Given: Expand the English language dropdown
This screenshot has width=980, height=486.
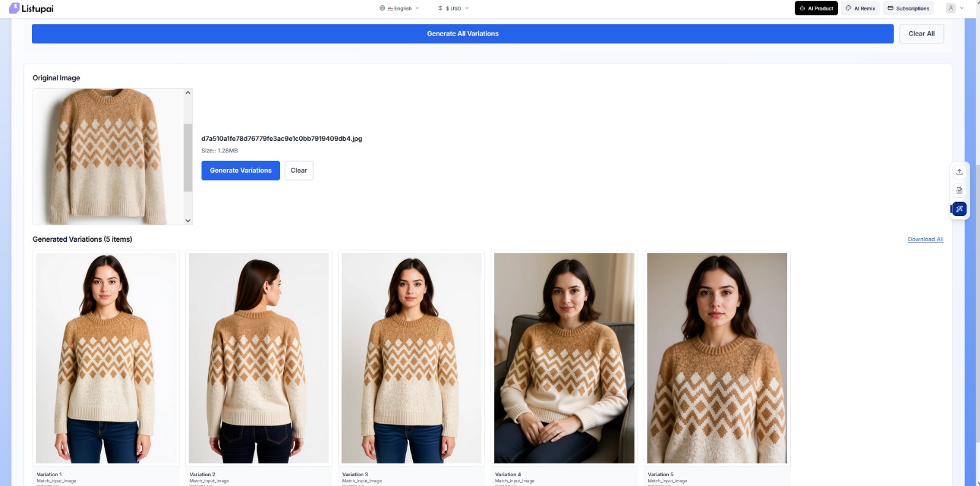Looking at the screenshot, I should [403, 9].
